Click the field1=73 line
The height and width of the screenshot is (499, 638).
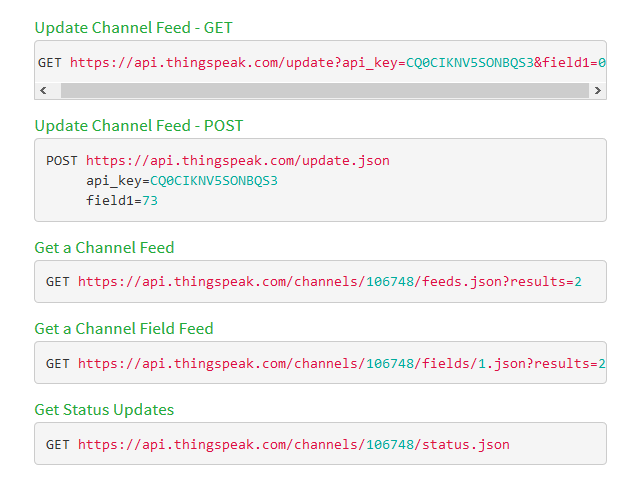pos(122,201)
